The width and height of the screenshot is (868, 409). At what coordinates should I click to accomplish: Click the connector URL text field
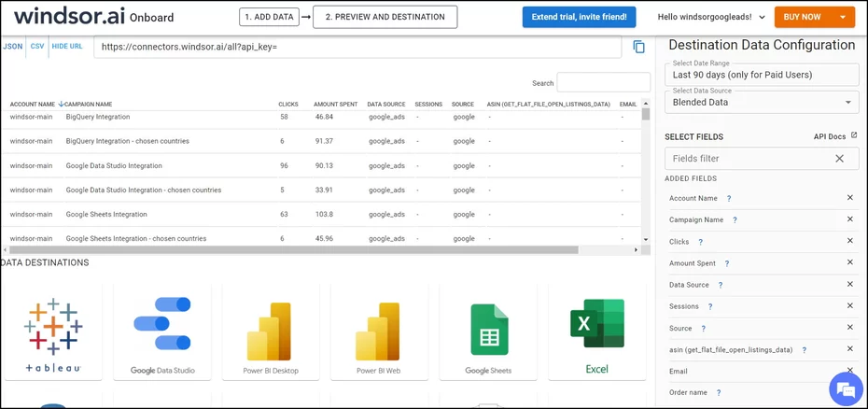point(357,47)
